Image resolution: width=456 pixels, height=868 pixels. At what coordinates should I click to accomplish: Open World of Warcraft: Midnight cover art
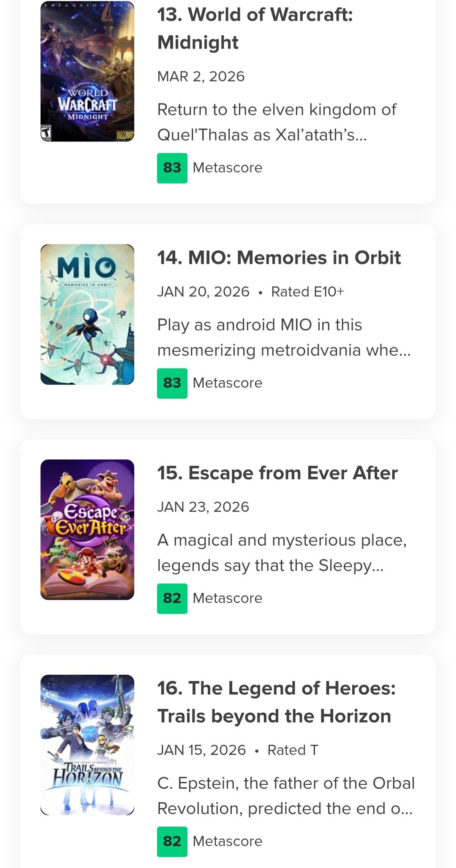point(87,71)
